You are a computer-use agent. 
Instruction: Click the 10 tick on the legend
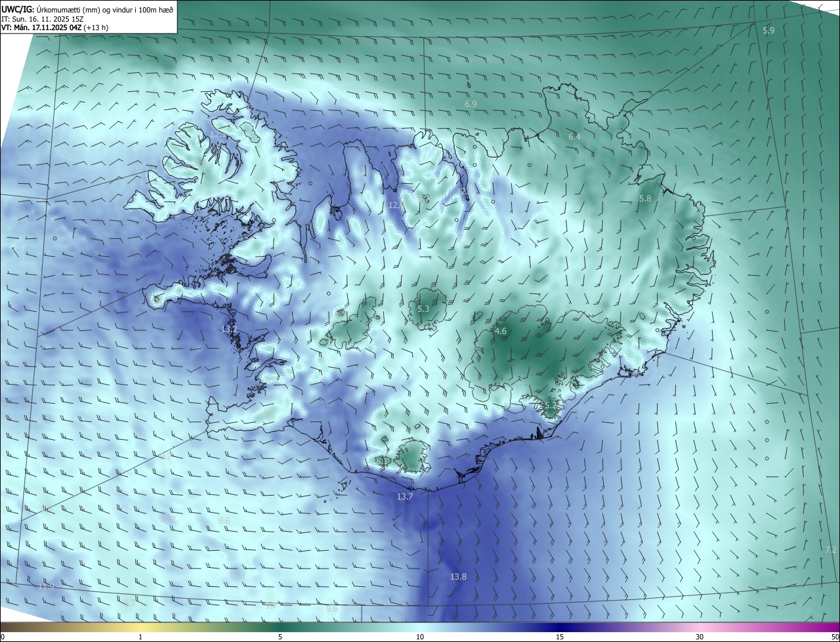pyautogui.click(x=420, y=637)
